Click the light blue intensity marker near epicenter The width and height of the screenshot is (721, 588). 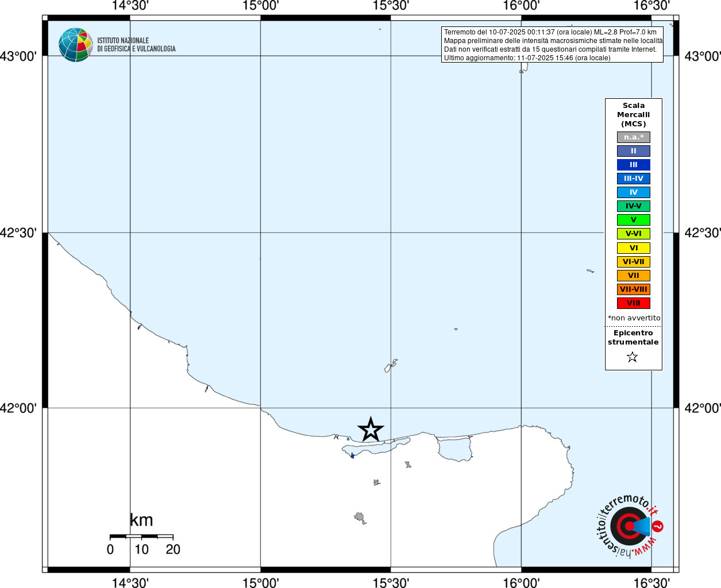[348, 439]
